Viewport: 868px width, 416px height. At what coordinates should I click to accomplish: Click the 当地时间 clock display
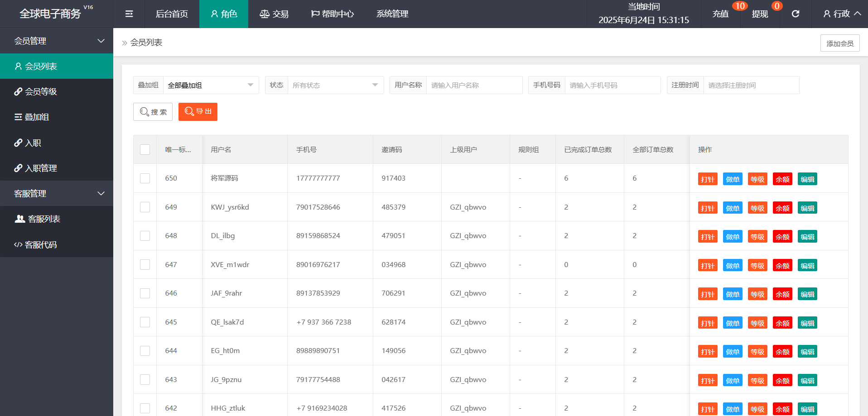click(x=644, y=14)
